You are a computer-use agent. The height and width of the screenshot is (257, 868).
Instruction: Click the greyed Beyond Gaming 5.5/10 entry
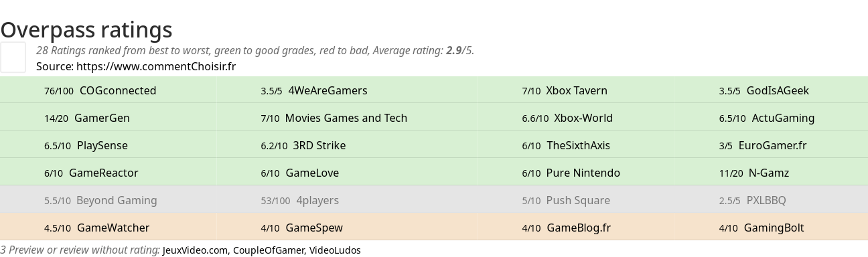point(100,200)
